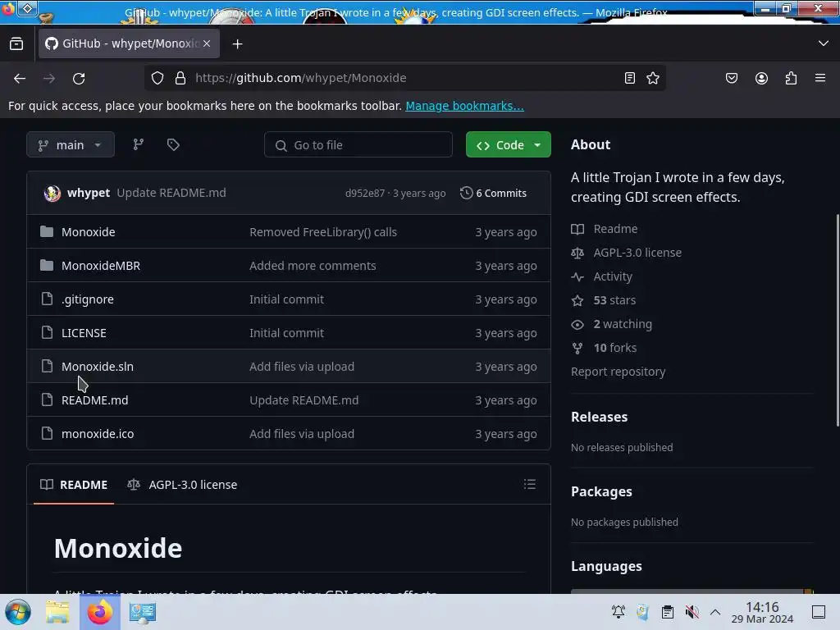List all tabs with the chevron button
Viewport: 840px width, 630px height.
[x=824, y=43]
